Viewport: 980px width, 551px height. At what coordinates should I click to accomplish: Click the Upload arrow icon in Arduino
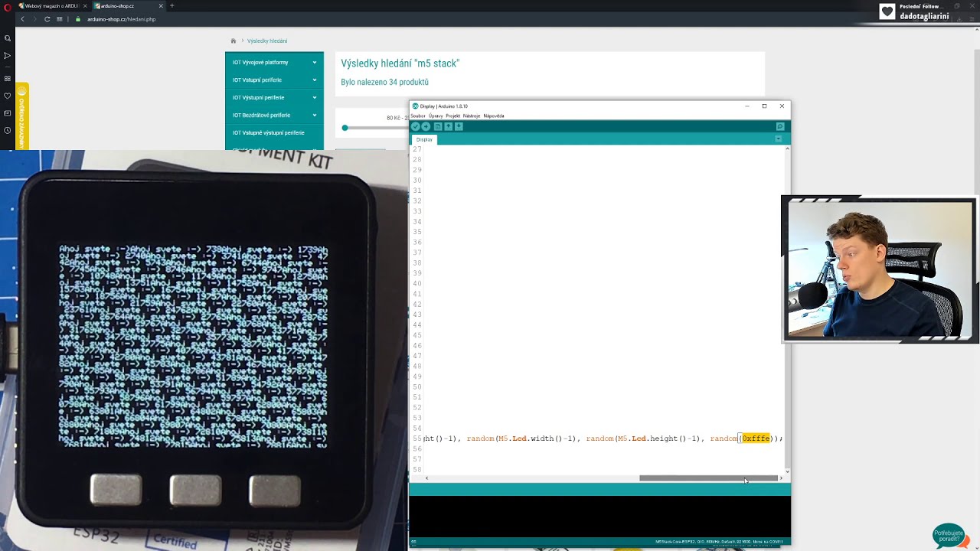click(426, 127)
